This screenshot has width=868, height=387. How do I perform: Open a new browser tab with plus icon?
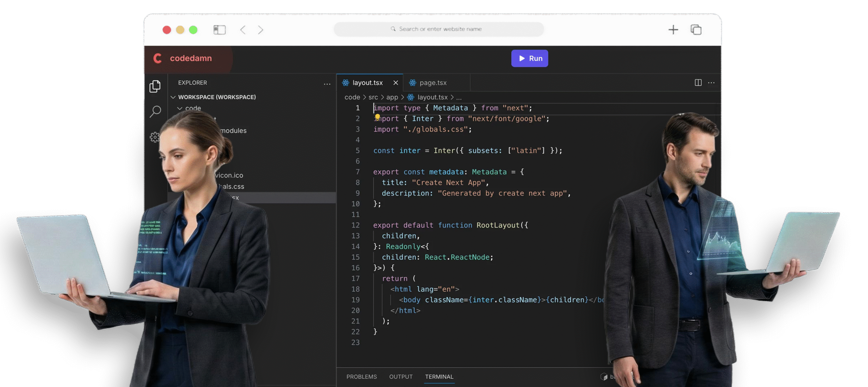(673, 30)
